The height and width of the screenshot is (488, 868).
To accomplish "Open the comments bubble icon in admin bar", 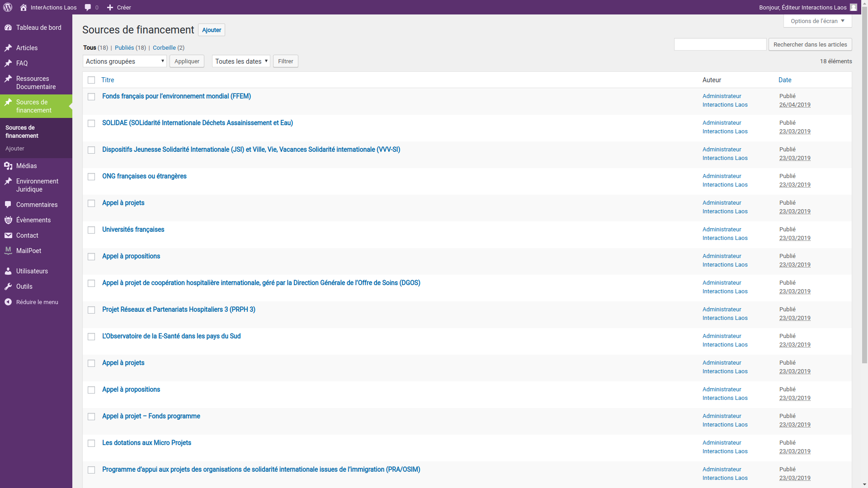I will click(x=88, y=7).
